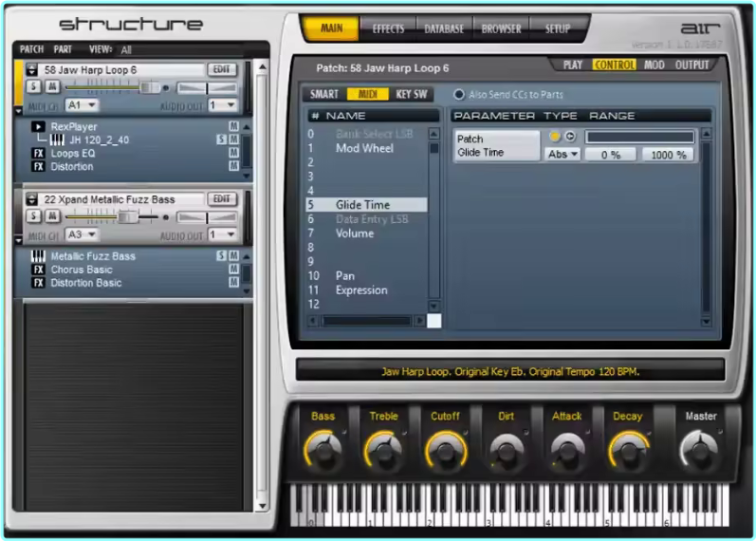Click the FX icon next to Loops EQ
The image size is (756, 541).
tap(38, 154)
